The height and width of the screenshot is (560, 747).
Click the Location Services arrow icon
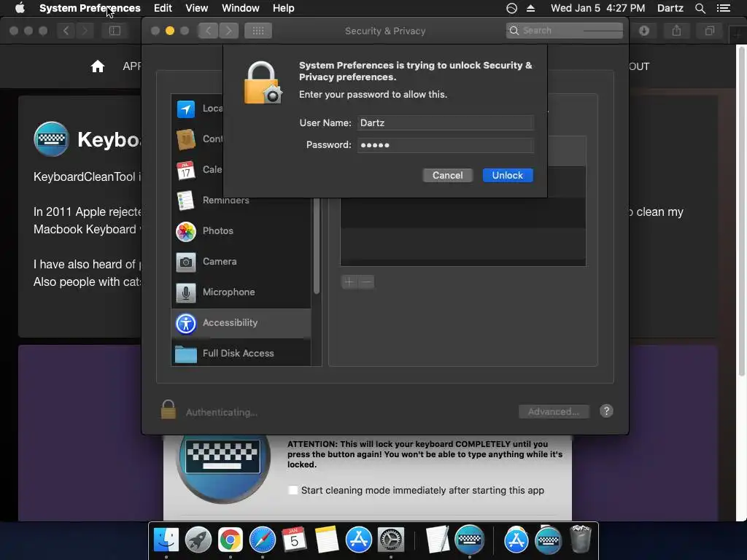(x=185, y=109)
